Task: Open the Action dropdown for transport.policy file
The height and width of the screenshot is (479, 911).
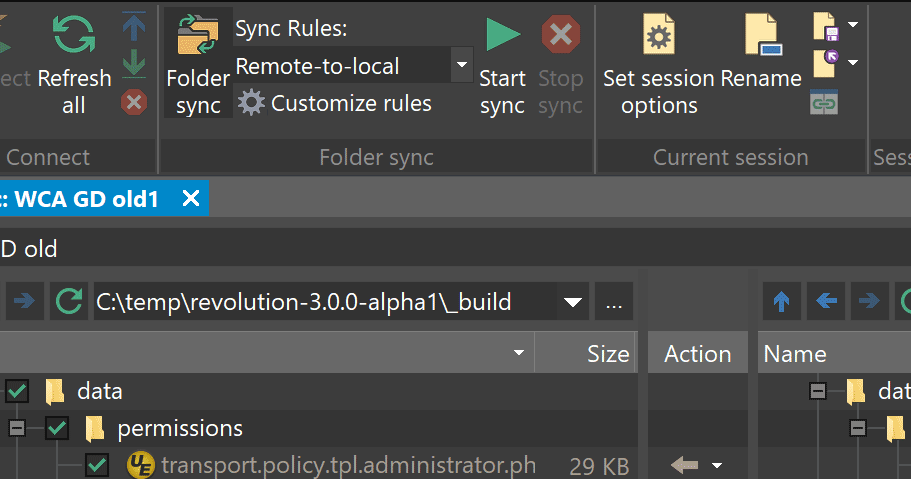Action: [x=716, y=465]
